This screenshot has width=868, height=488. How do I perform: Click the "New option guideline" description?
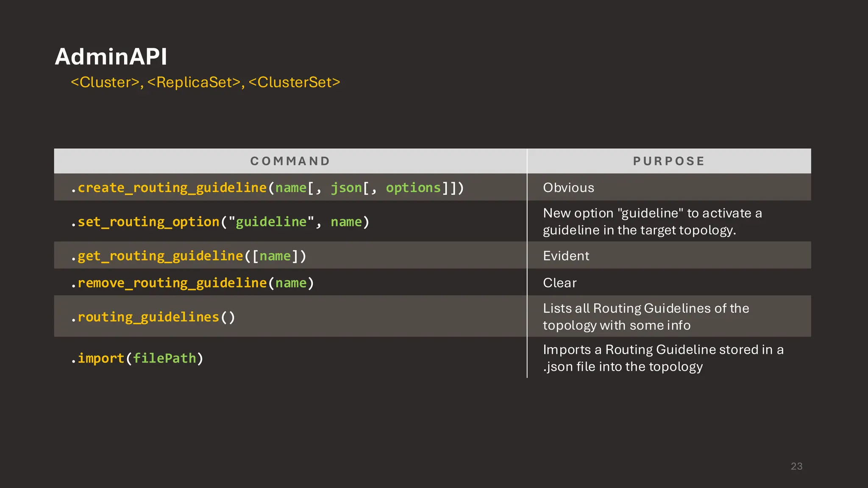[652, 222]
